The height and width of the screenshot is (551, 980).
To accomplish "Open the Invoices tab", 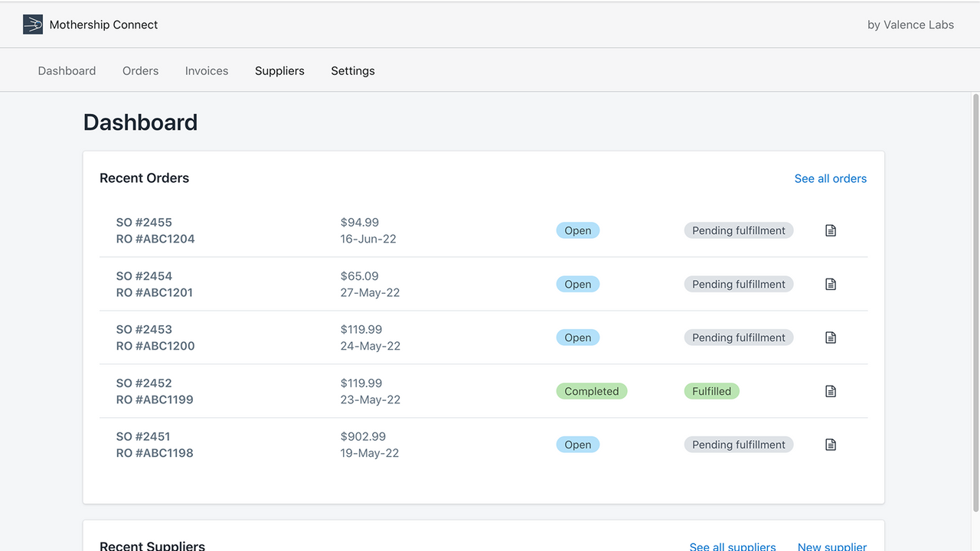I will pyautogui.click(x=207, y=70).
